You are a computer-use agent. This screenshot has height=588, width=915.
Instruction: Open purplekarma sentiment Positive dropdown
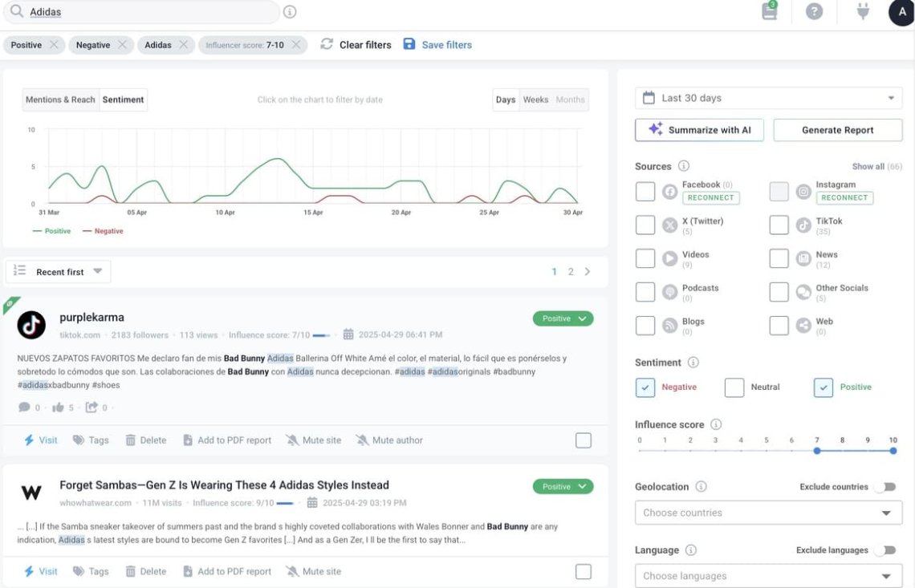[563, 318]
